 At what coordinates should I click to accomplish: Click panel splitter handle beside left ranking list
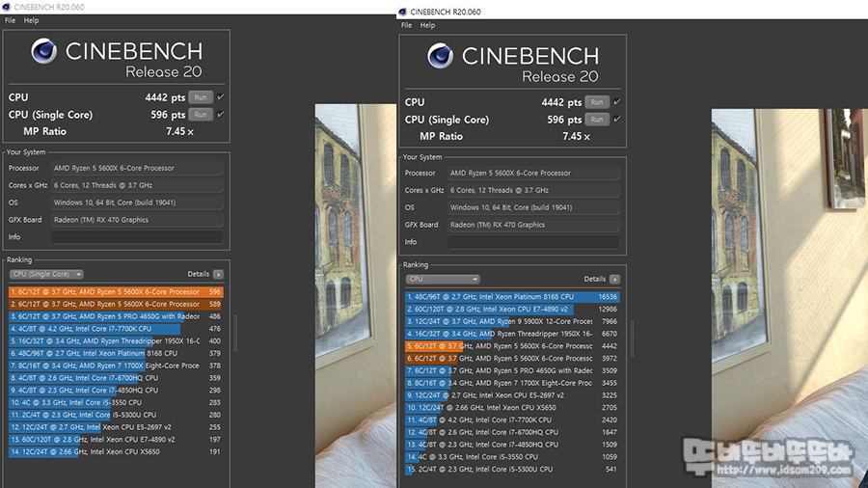(235, 334)
